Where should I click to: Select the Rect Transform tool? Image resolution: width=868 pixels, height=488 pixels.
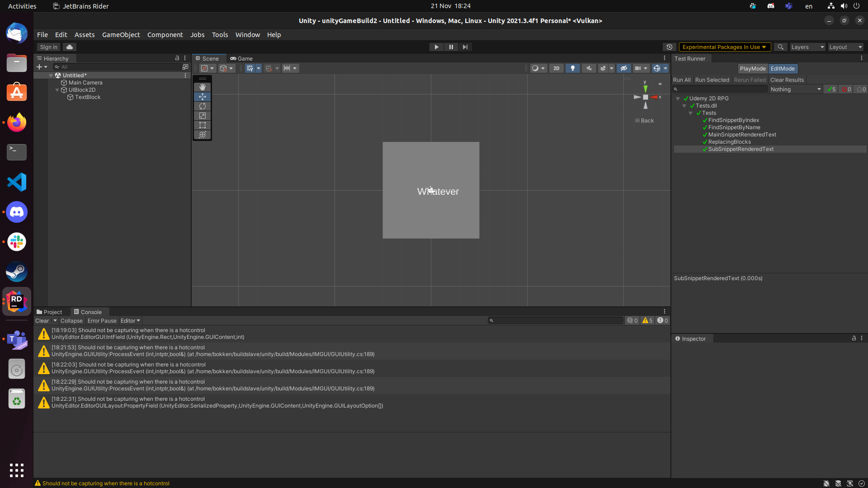point(202,125)
